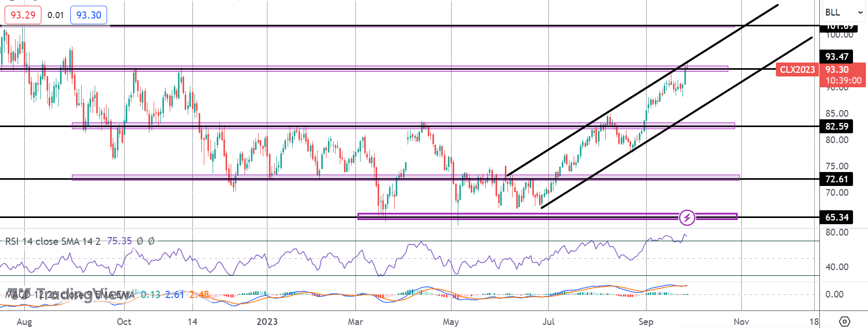Click the MACD line value 2.61

pos(175,295)
